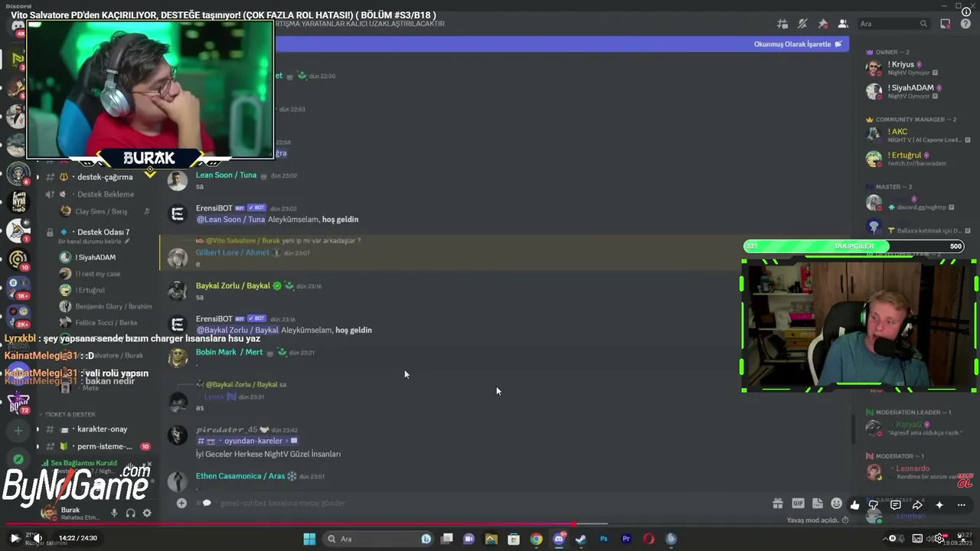Image resolution: width=980 pixels, height=551 pixels.
Task: Click the plus attachment button in message bar
Action: click(181, 503)
